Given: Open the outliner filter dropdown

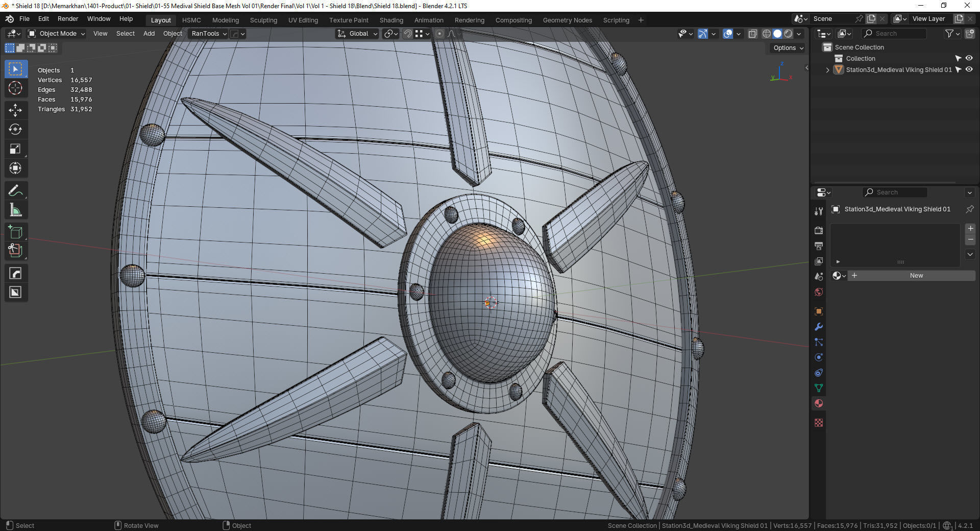Looking at the screenshot, I should tap(952, 34).
